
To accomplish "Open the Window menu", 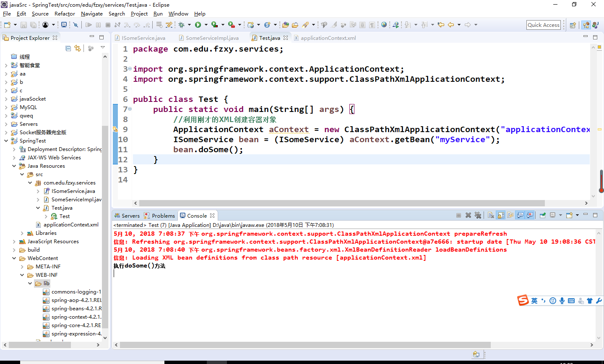I will click(178, 14).
